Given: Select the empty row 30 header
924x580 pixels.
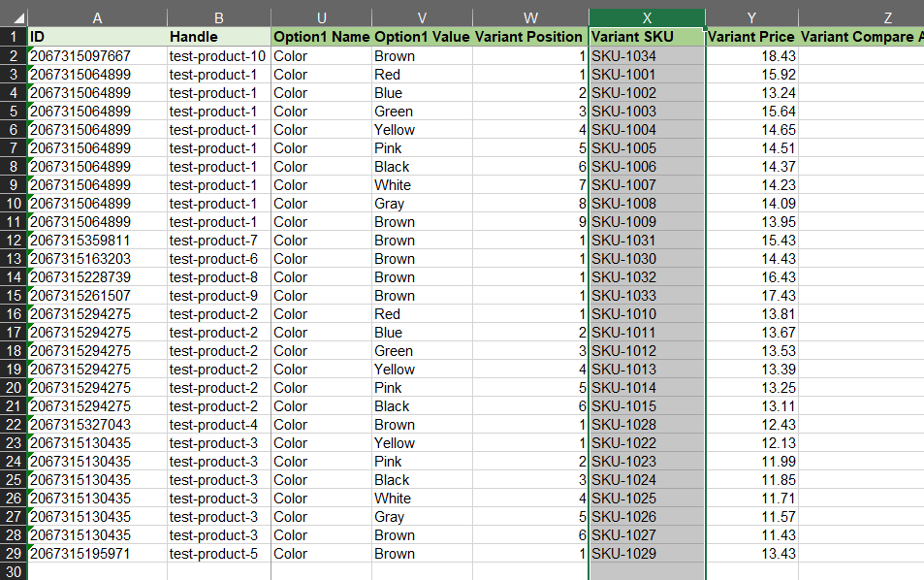Looking at the screenshot, I should pos(14,572).
